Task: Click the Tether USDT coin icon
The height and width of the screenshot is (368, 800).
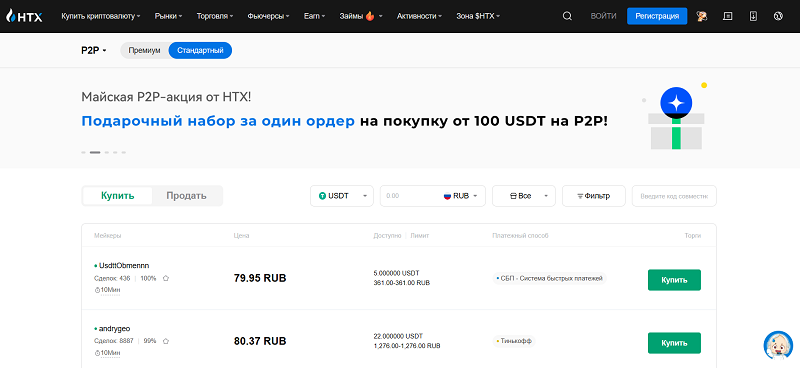Action: (x=322, y=196)
